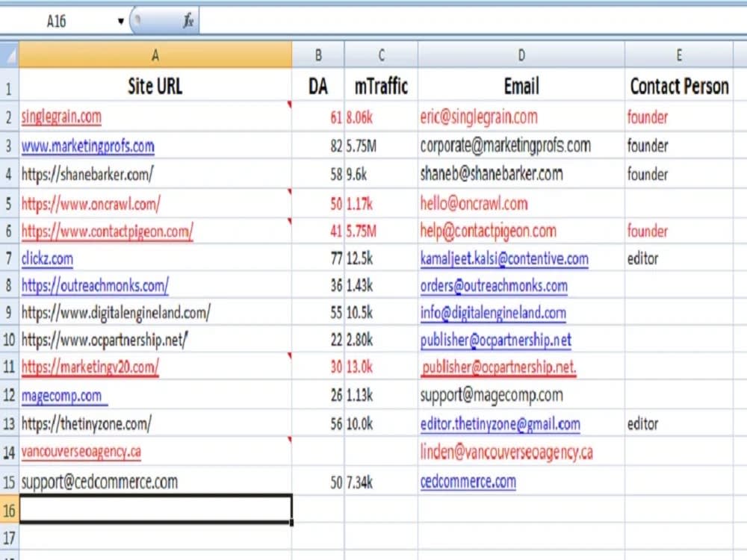The height and width of the screenshot is (560, 747).
Task: Select the https://www.ocpartnership.net/ cell
Action: (x=155, y=340)
